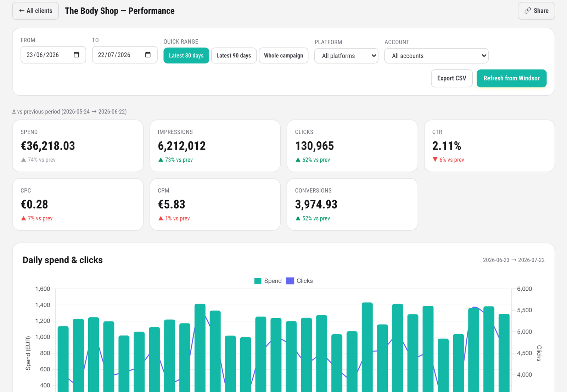Click the 74% vs prev spend delta

(x=38, y=160)
